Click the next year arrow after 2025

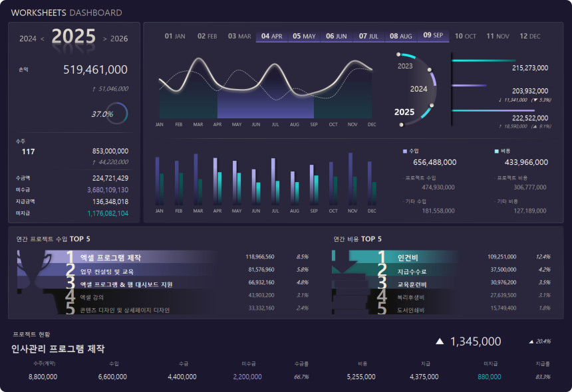pos(104,39)
